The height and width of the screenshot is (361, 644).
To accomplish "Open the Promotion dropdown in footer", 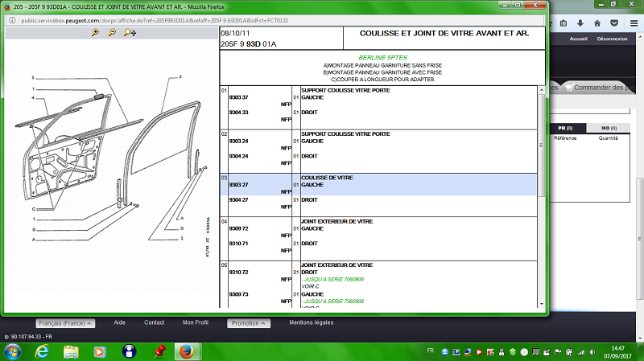I will [x=249, y=323].
